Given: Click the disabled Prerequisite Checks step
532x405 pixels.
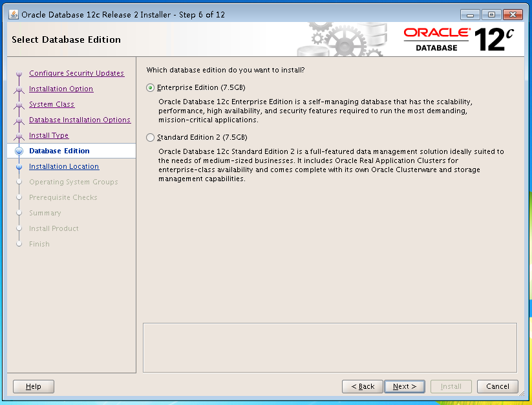Looking at the screenshot, I should tap(63, 197).
